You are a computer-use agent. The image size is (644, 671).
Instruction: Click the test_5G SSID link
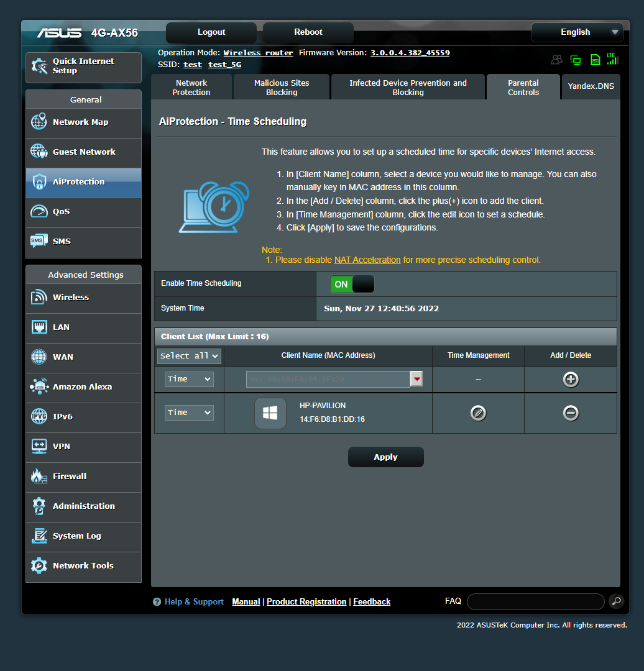[225, 65]
